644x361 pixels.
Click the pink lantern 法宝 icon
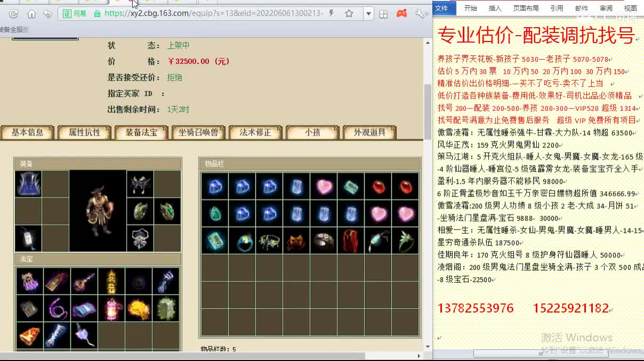pos(112,308)
